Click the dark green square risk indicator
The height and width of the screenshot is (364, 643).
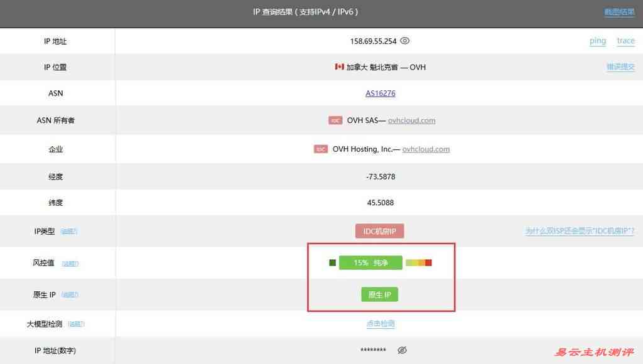coord(333,262)
